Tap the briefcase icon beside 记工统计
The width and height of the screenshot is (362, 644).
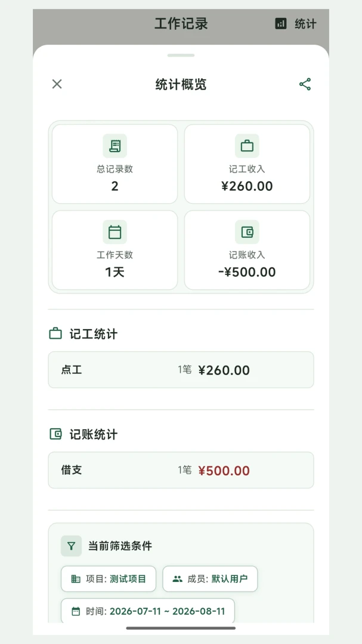pyautogui.click(x=55, y=333)
